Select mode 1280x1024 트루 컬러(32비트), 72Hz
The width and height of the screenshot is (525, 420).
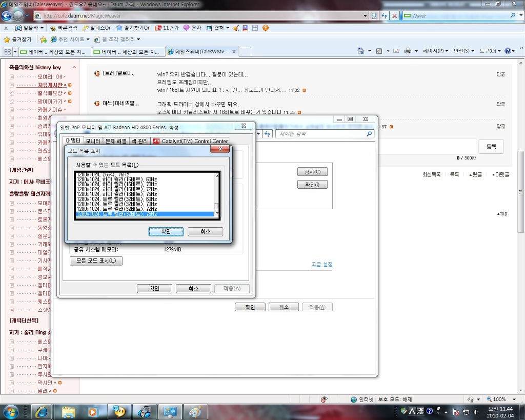117,209
